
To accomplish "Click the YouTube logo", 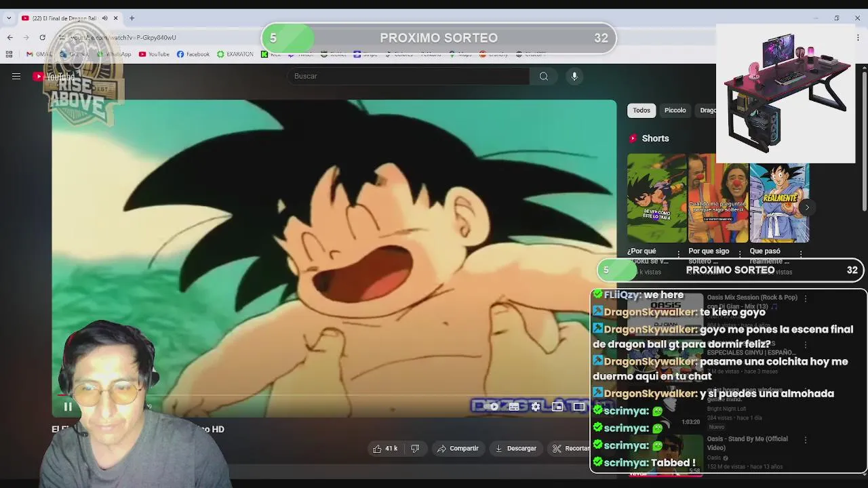I will pos(54,77).
